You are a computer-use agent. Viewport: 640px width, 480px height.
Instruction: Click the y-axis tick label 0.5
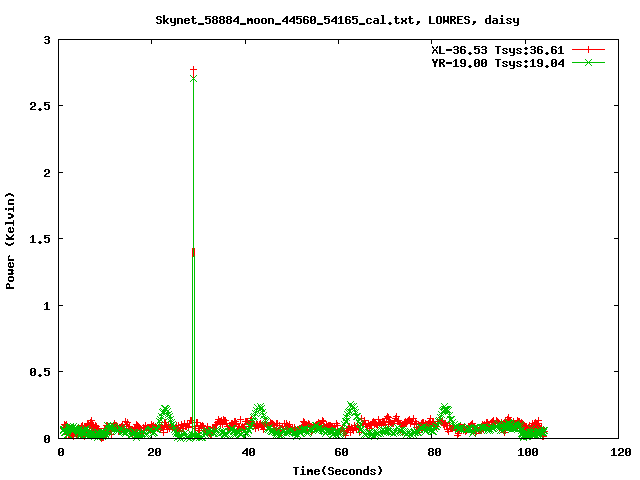click(x=40, y=372)
